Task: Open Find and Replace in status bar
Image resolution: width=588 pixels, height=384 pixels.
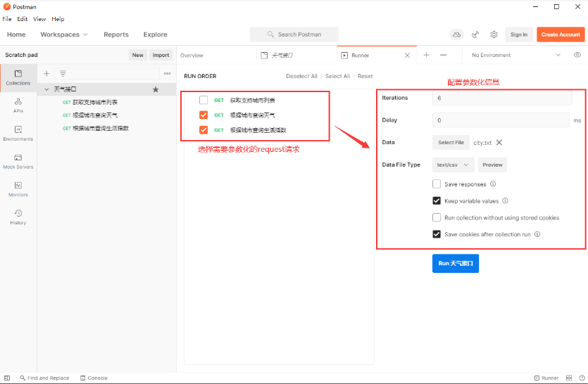Action: pyautogui.click(x=44, y=378)
